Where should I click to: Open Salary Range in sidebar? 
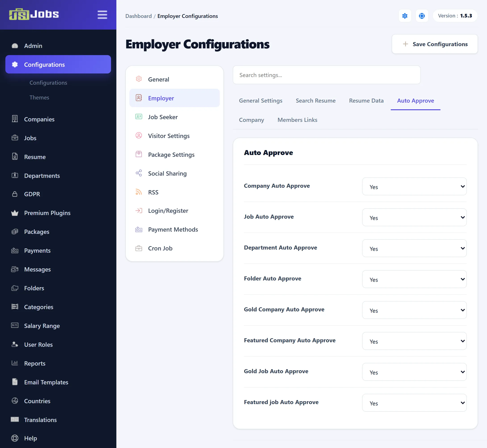pyautogui.click(x=58, y=325)
